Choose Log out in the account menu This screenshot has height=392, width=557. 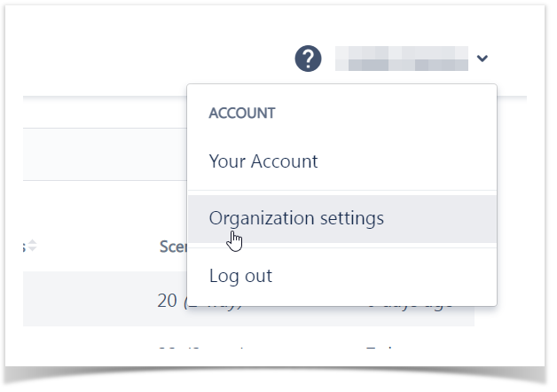(x=240, y=276)
